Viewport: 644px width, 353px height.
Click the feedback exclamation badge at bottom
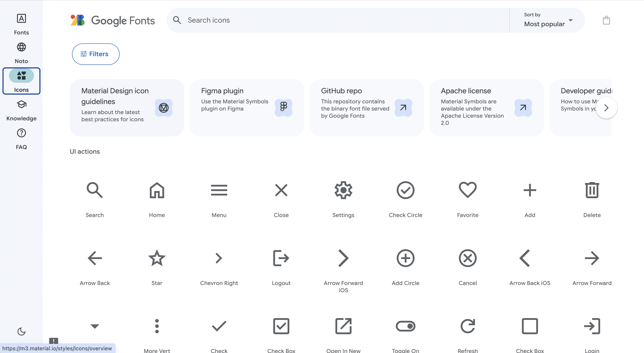tap(53, 341)
